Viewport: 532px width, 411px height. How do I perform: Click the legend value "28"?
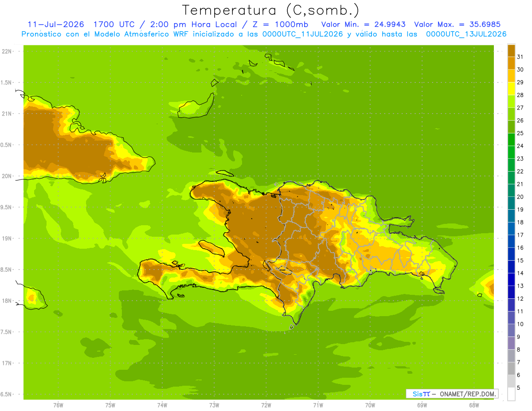[x=520, y=95]
